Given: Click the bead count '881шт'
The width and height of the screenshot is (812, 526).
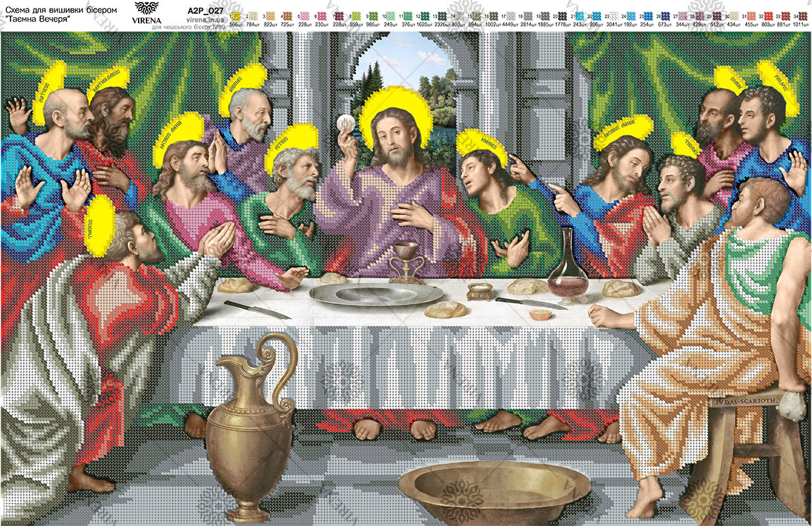Looking at the screenshot, I should pyautogui.click(x=784, y=24).
